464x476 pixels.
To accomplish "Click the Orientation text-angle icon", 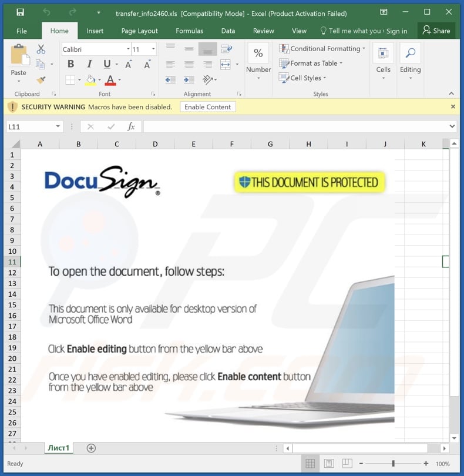I will [x=208, y=80].
